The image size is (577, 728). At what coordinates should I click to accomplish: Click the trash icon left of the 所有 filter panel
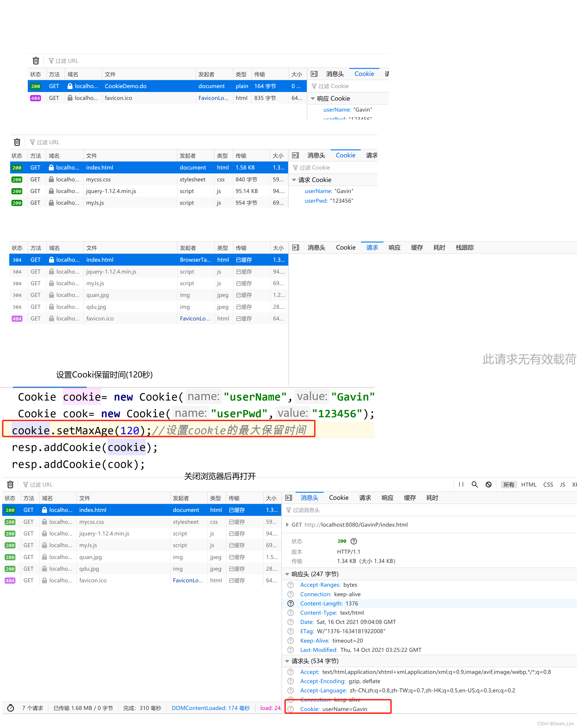[11, 484]
